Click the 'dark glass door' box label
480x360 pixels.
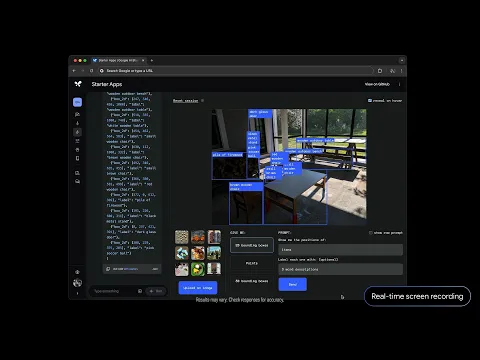[260, 114]
